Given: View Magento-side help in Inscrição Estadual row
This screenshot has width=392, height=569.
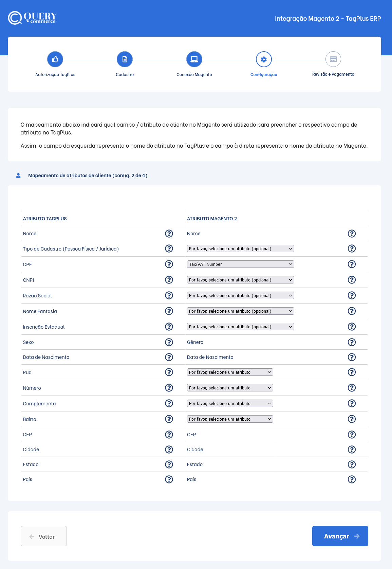Looking at the screenshot, I should click(352, 327).
